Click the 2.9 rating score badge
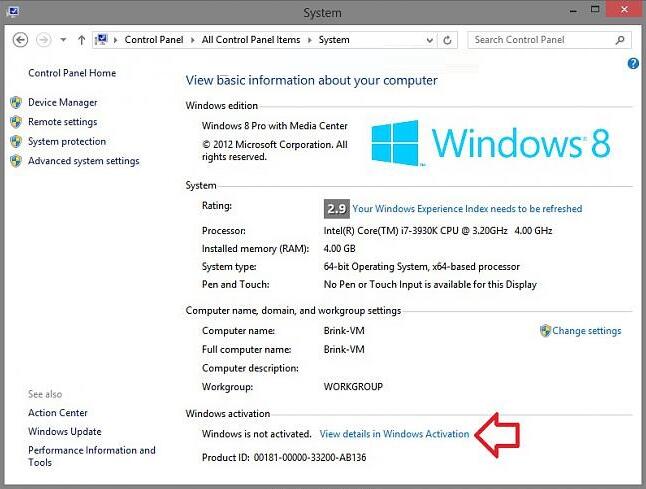646x489 pixels. (337, 209)
